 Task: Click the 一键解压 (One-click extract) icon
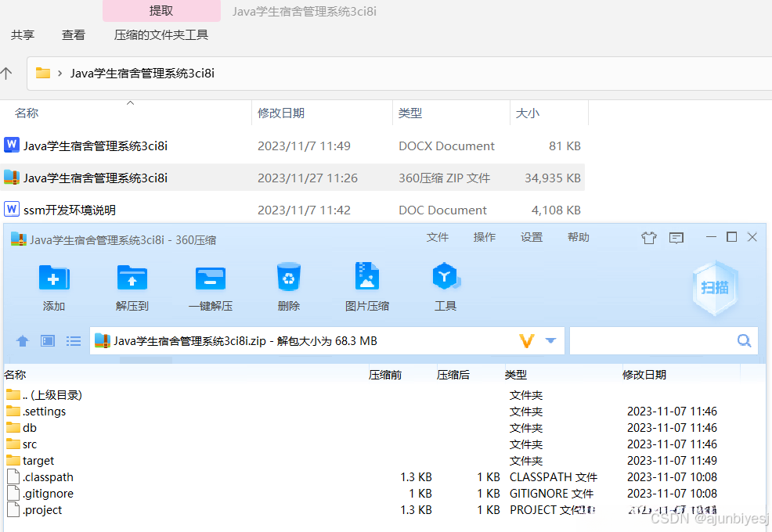coord(211,279)
